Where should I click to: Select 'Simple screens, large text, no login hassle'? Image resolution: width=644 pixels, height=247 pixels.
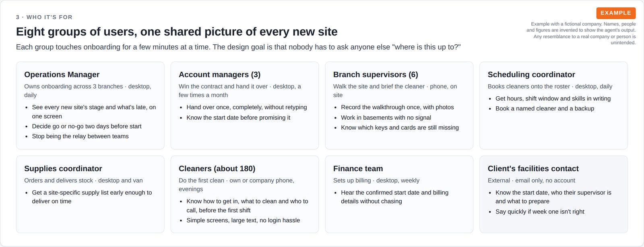pos(243,220)
